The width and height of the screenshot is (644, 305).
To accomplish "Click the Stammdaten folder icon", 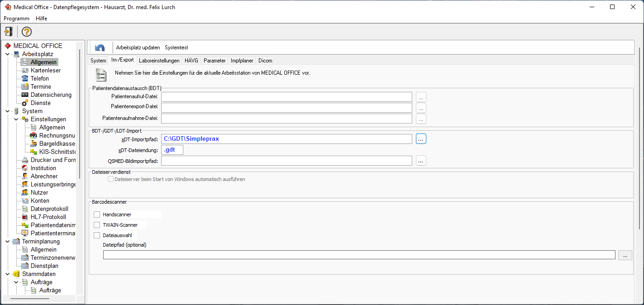I will coord(17,274).
